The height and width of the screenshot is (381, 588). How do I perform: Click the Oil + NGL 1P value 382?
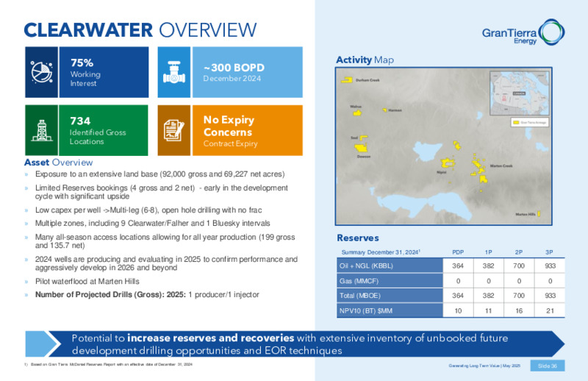click(x=488, y=266)
